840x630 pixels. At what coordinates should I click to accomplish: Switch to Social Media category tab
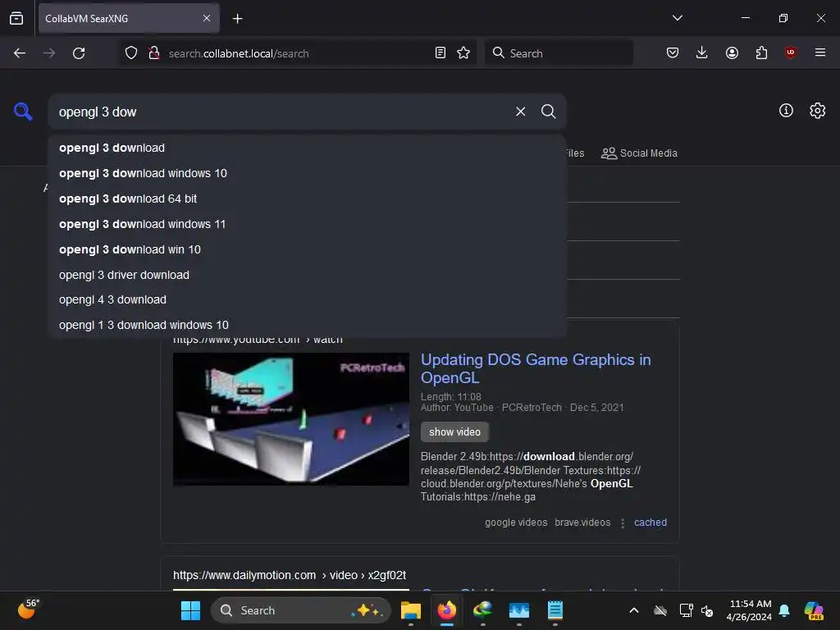[639, 153]
